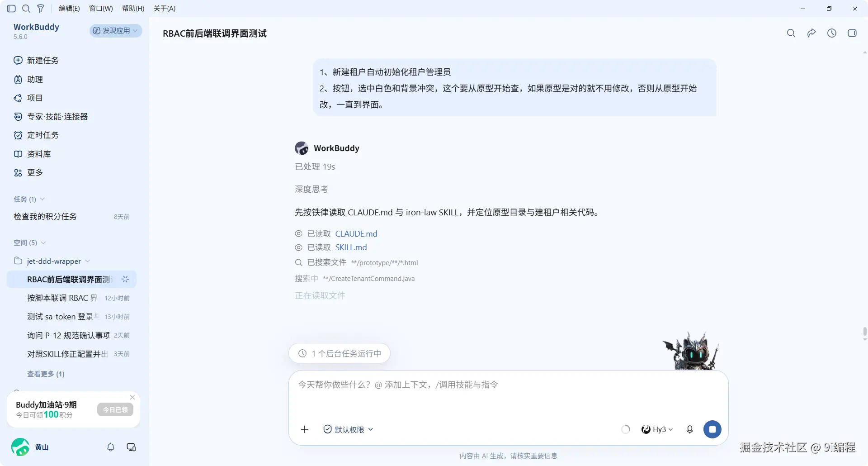Open the 黄山 user avatar
This screenshot has width=868, height=466.
click(x=20, y=447)
